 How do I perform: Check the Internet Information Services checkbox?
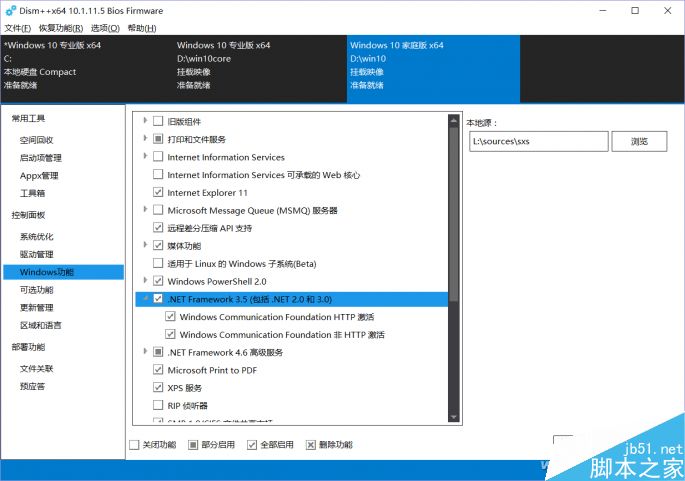158,156
